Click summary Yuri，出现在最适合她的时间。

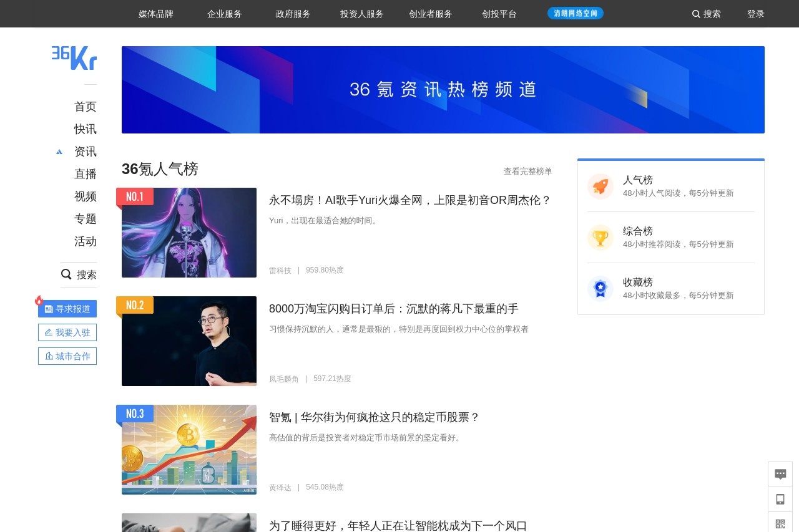[x=325, y=220]
